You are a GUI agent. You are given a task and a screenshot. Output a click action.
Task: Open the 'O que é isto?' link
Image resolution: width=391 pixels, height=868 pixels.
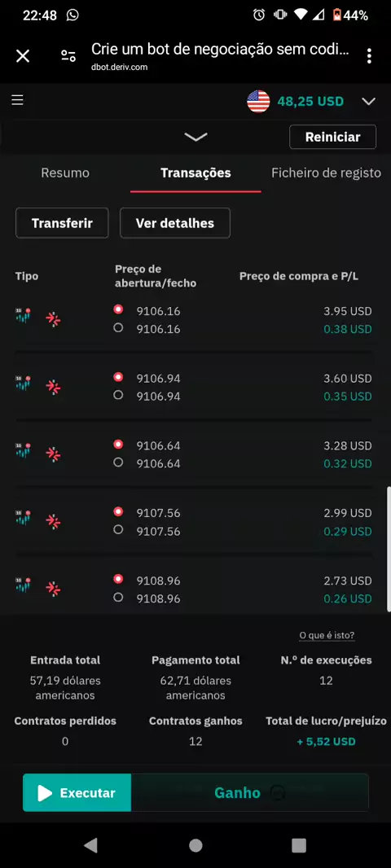pos(327,635)
